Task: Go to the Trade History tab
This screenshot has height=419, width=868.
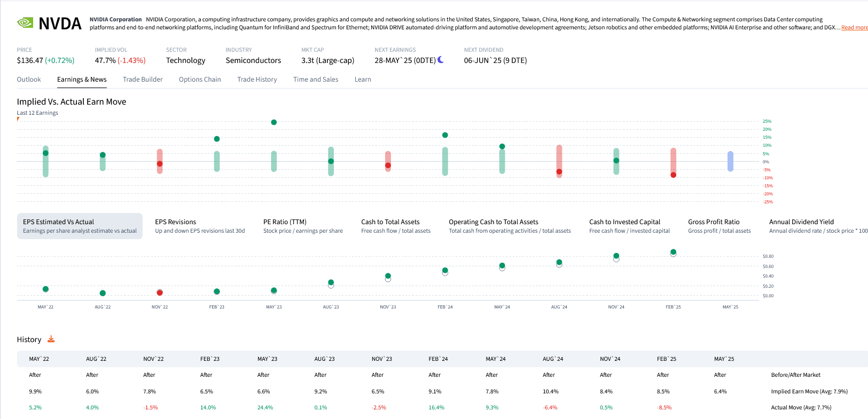Action: pos(257,80)
